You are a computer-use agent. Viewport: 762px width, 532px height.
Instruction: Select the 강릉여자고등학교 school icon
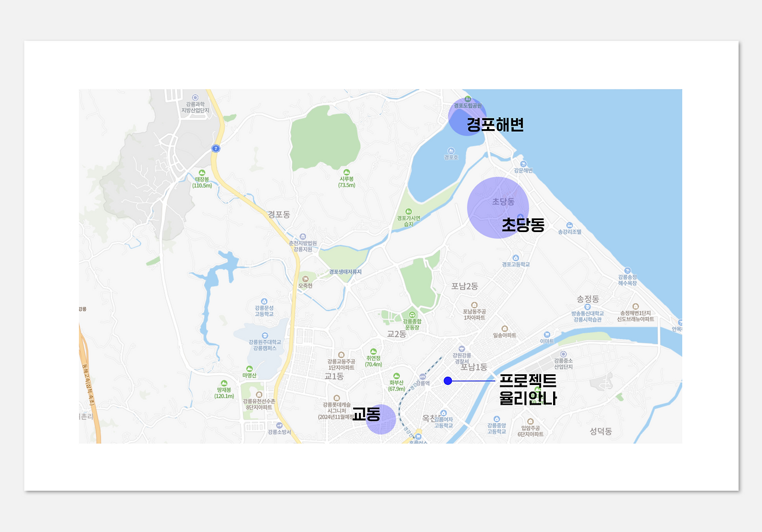click(444, 413)
